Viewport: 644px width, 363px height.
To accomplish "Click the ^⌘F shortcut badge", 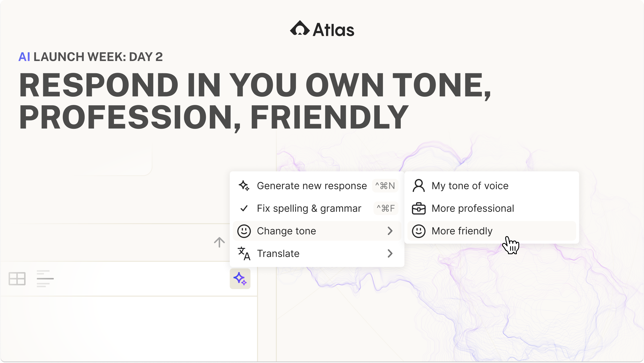I will (x=386, y=208).
